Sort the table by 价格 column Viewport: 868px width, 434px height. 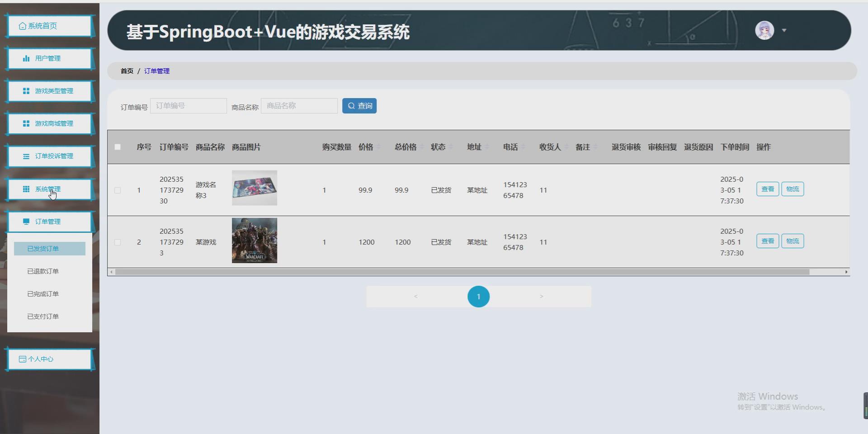378,147
